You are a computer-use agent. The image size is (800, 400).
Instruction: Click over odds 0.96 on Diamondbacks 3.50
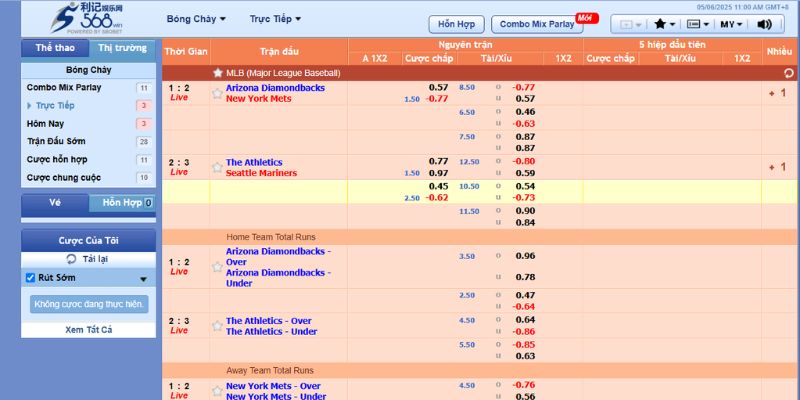click(x=525, y=256)
